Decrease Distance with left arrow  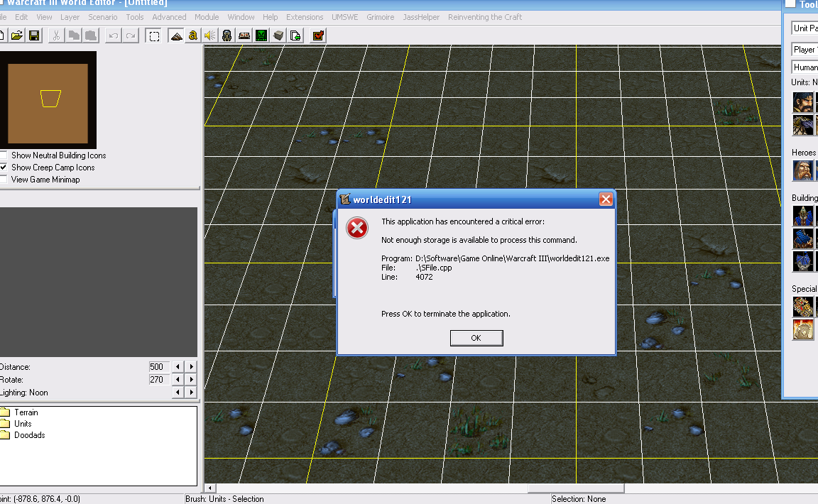[x=178, y=367]
